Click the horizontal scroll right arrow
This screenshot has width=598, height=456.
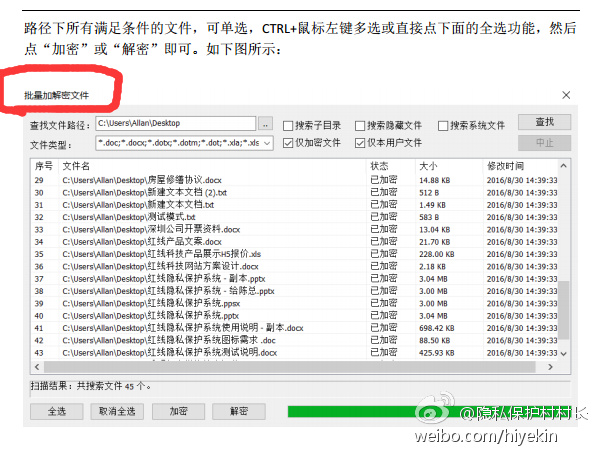coord(550,367)
